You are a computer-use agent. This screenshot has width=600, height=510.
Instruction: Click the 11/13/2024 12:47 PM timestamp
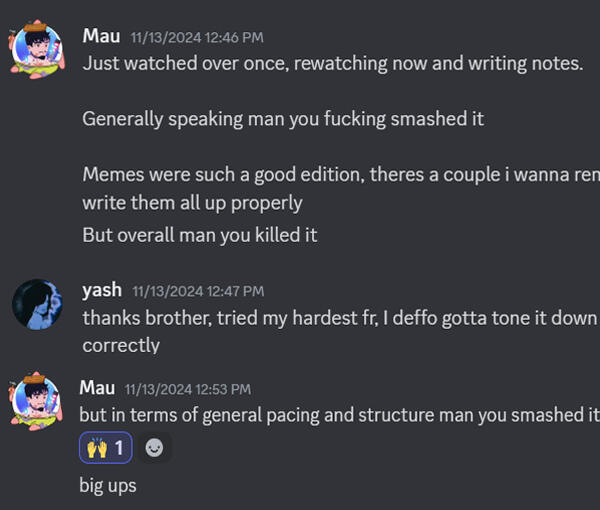tap(198, 291)
